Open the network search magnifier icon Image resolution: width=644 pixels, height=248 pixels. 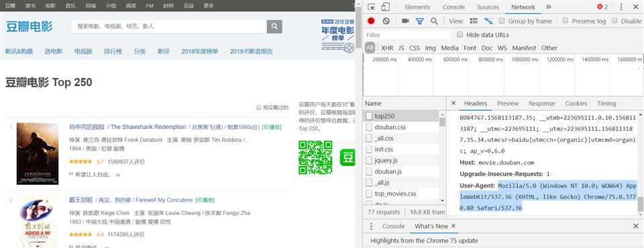click(434, 21)
